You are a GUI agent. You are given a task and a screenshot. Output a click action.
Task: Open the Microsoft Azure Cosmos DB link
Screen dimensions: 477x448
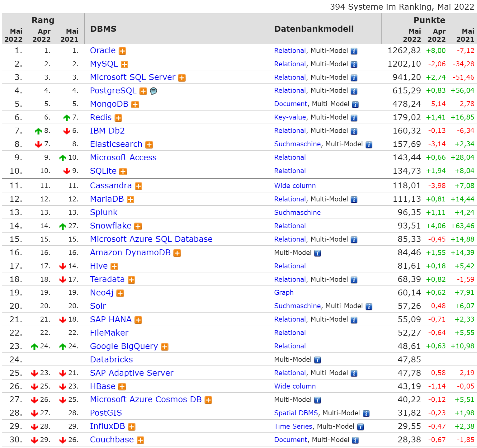click(x=146, y=399)
